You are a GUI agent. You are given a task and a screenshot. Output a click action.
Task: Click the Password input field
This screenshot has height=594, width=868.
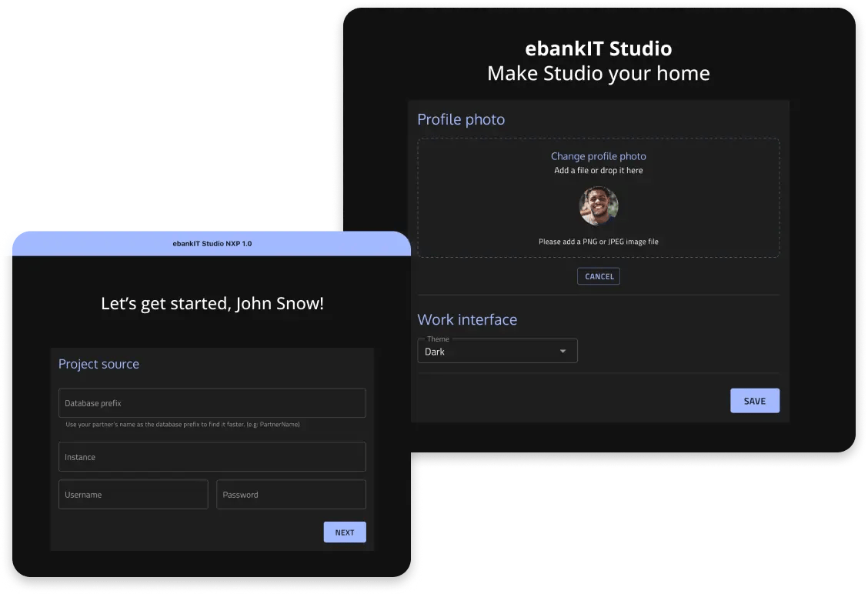point(290,494)
